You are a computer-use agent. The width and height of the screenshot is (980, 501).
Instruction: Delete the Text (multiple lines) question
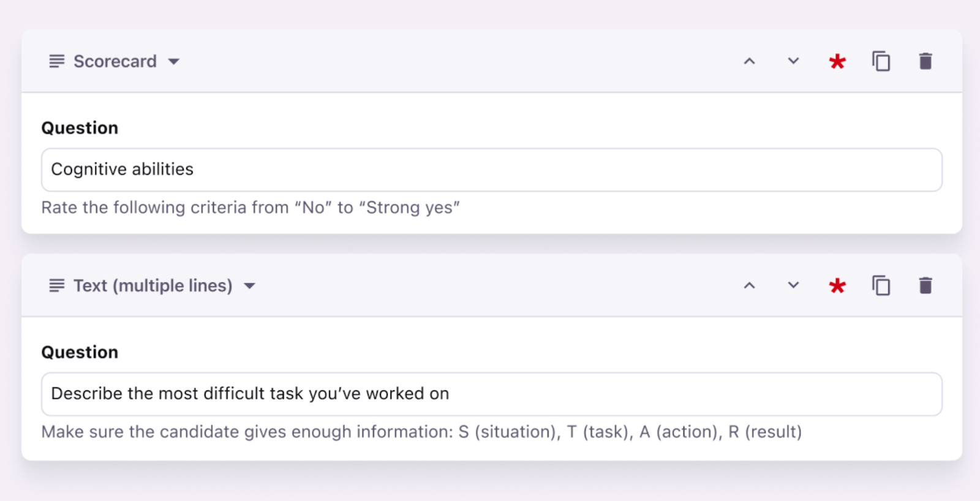(925, 285)
